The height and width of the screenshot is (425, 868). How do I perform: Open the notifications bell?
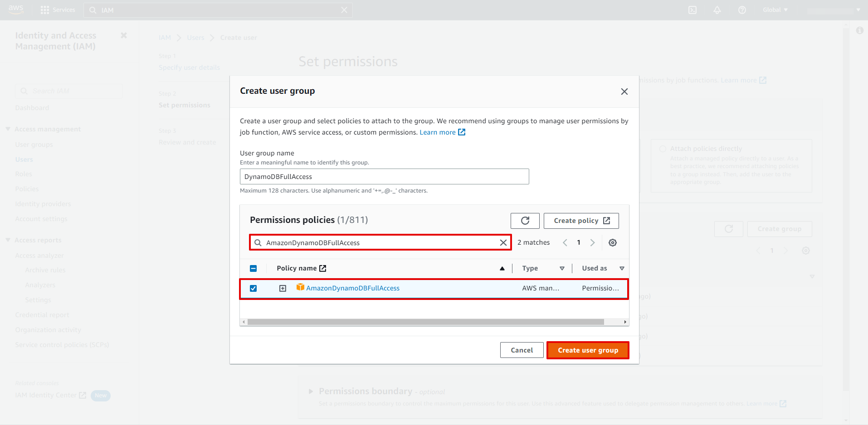[x=717, y=10]
